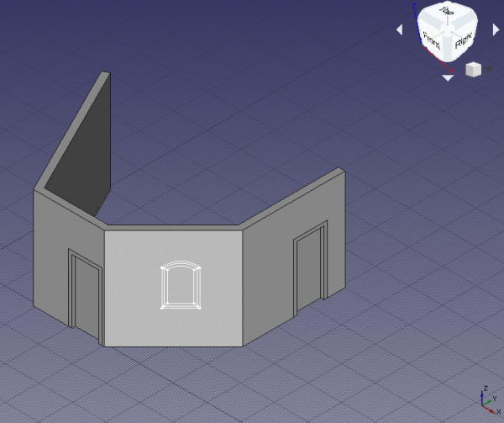Open the dark dropdown arrow beside the mini-cube

[x=489, y=69]
